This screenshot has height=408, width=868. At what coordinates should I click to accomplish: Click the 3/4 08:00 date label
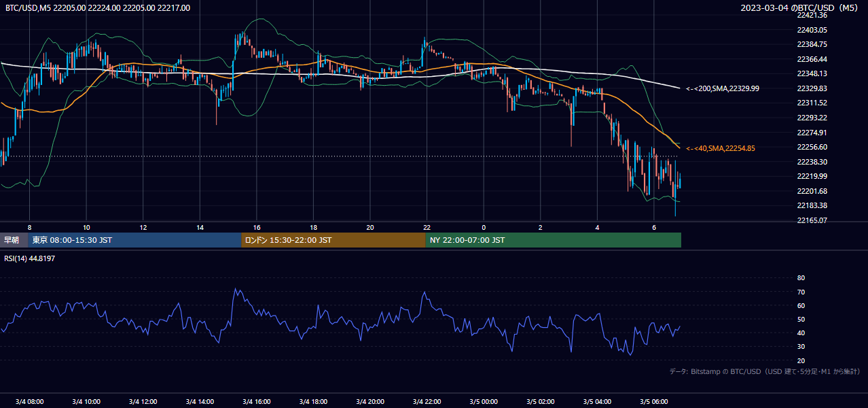point(29,401)
